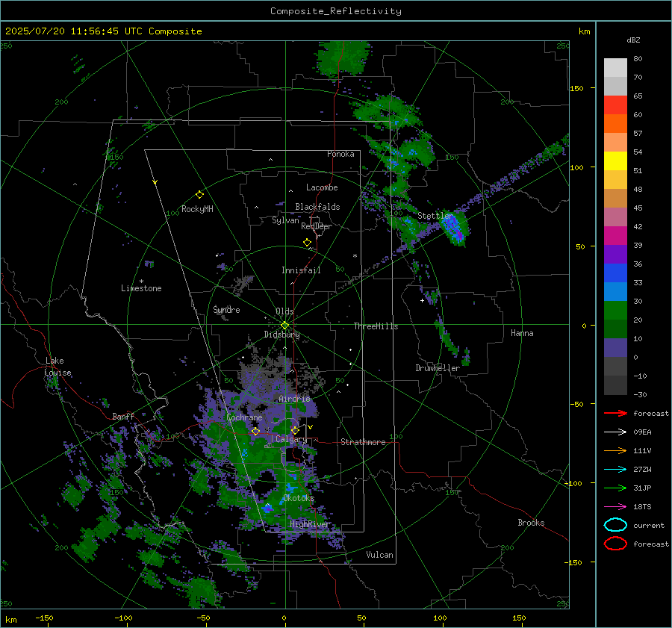Click the cyan 27ZW arrow icon
This screenshot has height=628, width=672.
pos(615,470)
